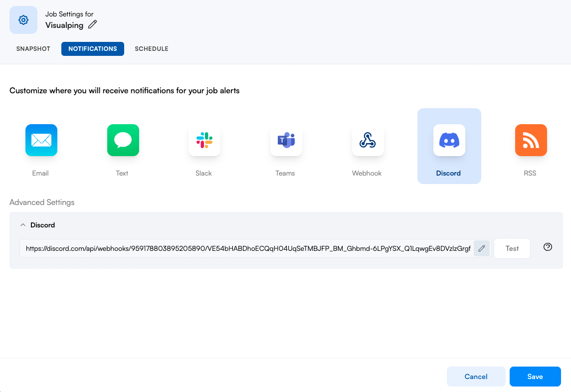Test the Discord webhook
Viewport: 571px width, 392px height.
[512, 248]
